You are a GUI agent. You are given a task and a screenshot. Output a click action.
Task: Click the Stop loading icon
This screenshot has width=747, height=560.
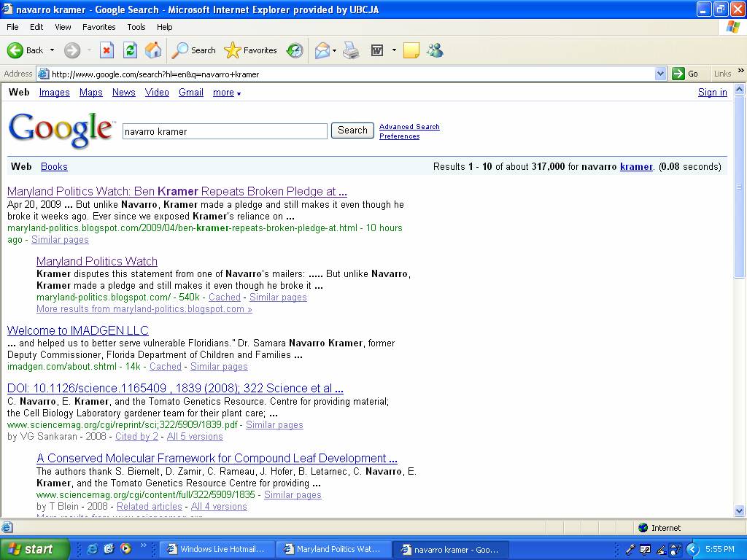[x=107, y=50]
